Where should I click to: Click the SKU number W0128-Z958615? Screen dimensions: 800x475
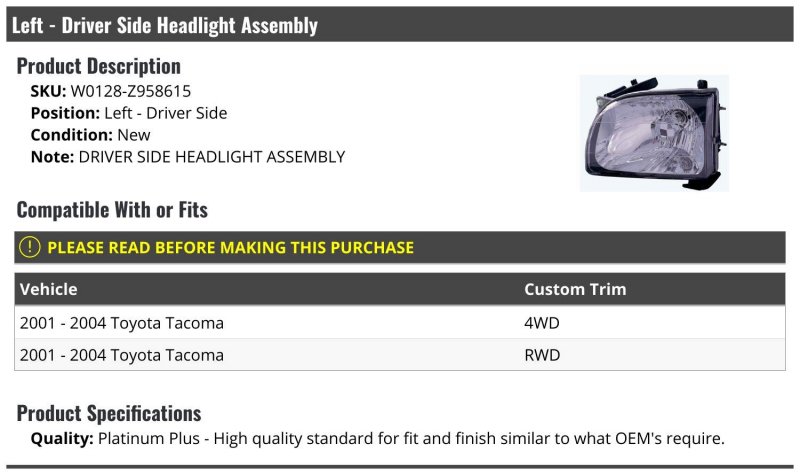tap(130, 91)
